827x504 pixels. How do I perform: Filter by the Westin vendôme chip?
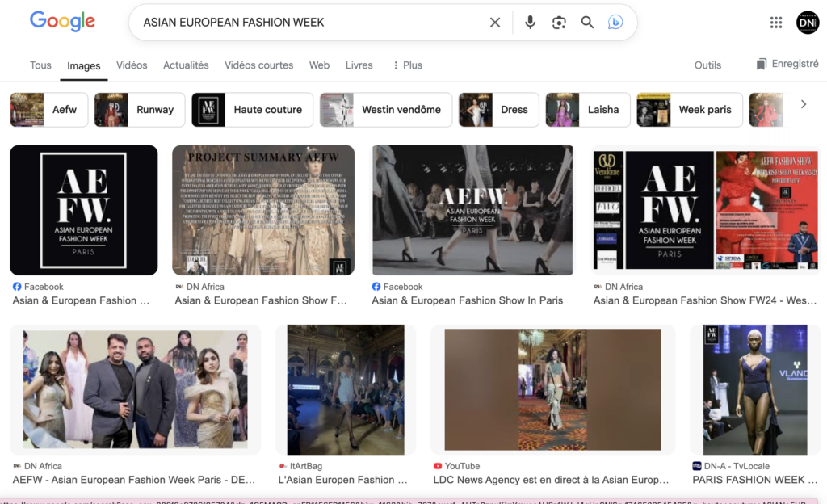click(386, 110)
